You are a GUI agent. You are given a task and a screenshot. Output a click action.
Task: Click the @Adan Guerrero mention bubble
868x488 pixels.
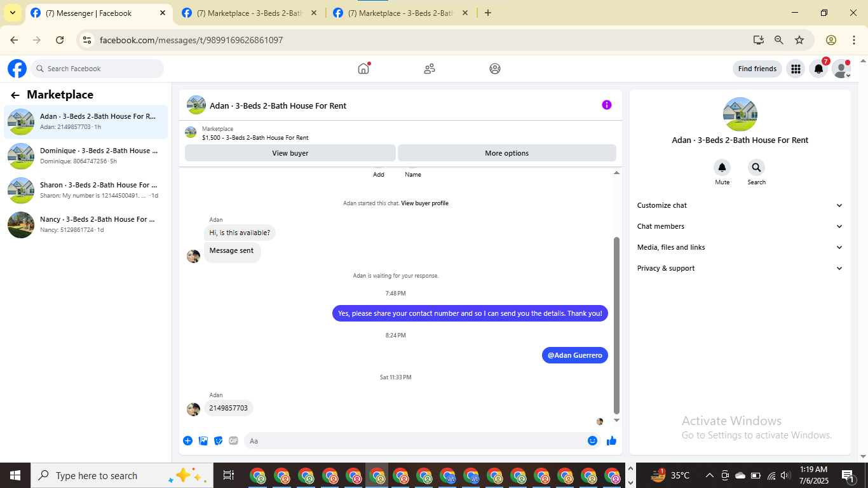(575, 355)
